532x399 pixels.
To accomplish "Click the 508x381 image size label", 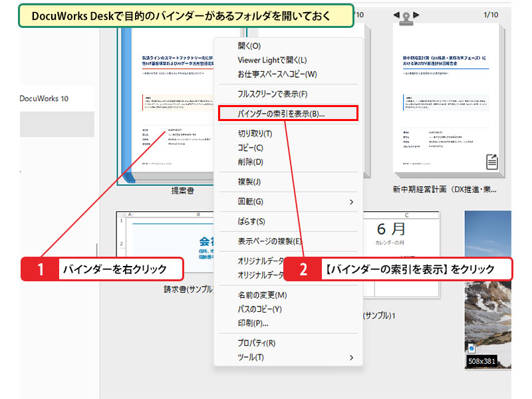I will pyautogui.click(x=481, y=361).
